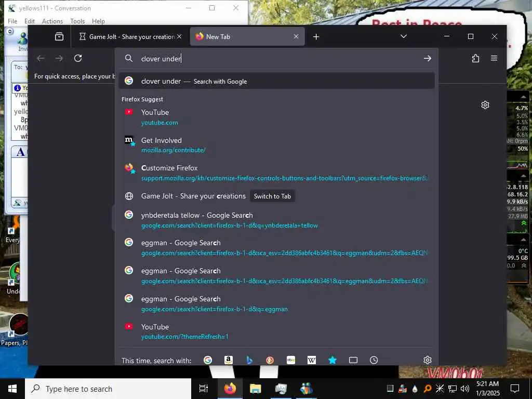Open the Extensions puzzle icon
Screen dimensions: 532x399
point(475,58)
